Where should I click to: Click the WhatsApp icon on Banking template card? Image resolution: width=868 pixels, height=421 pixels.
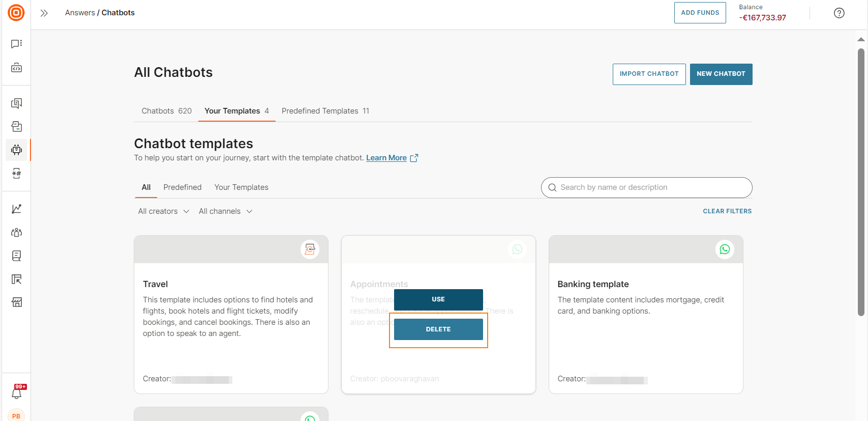[725, 249]
